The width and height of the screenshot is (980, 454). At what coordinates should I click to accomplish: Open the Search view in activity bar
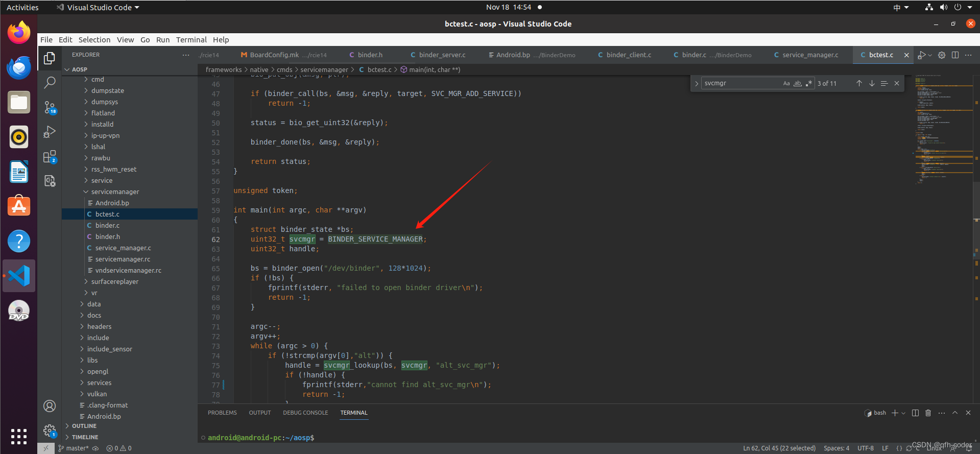pyautogui.click(x=50, y=82)
